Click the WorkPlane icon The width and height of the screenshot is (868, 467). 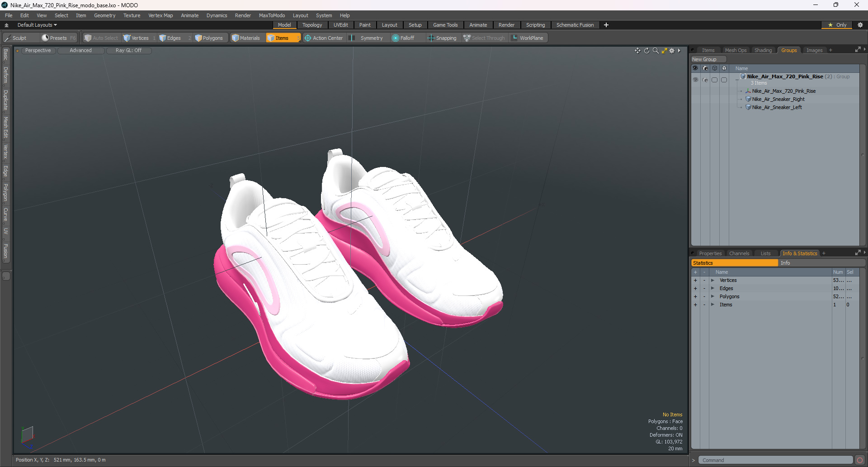point(514,38)
